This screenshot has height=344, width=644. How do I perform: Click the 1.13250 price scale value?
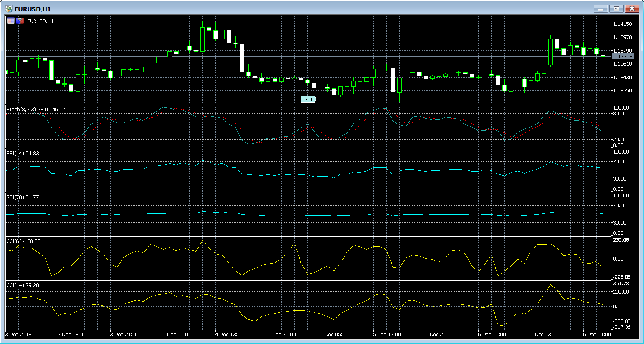pyautogui.click(x=622, y=91)
